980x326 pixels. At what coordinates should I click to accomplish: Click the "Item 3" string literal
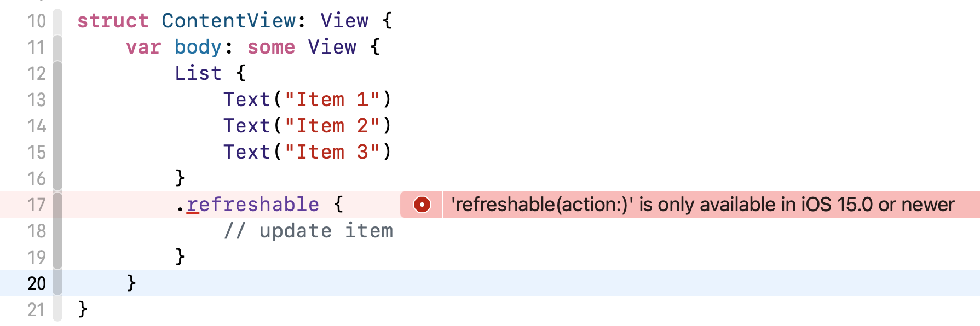[x=332, y=152]
